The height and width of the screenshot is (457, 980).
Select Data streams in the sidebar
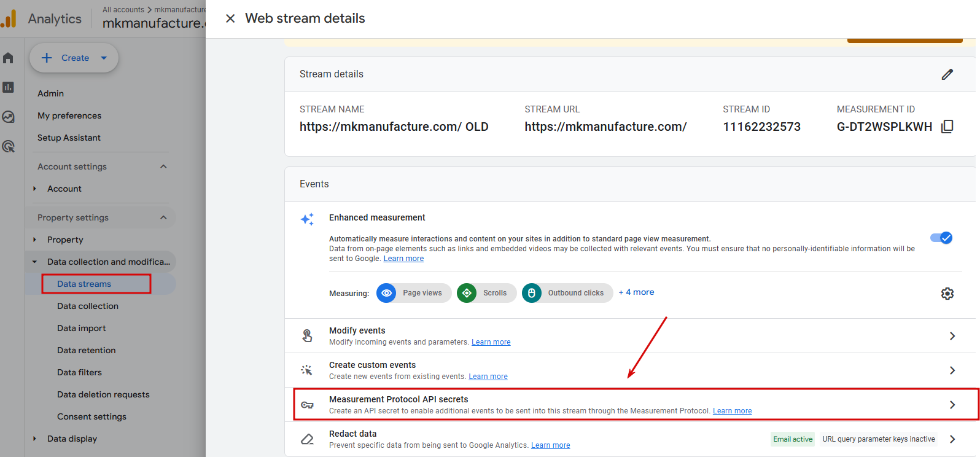(84, 284)
